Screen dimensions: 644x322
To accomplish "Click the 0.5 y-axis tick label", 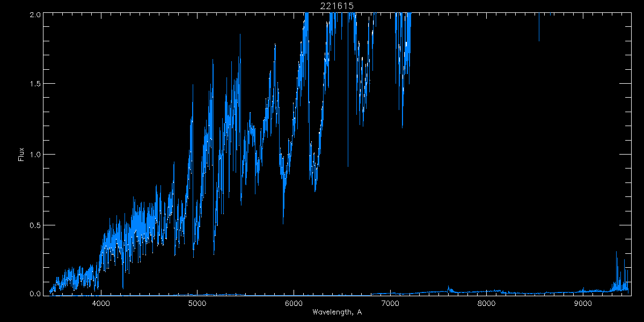I will click(35, 225).
